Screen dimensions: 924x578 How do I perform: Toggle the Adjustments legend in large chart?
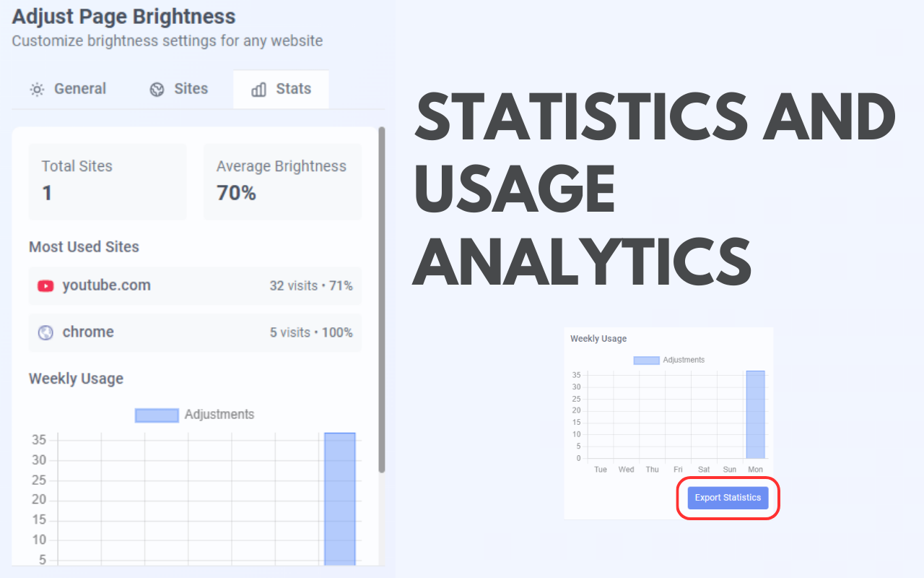click(194, 415)
